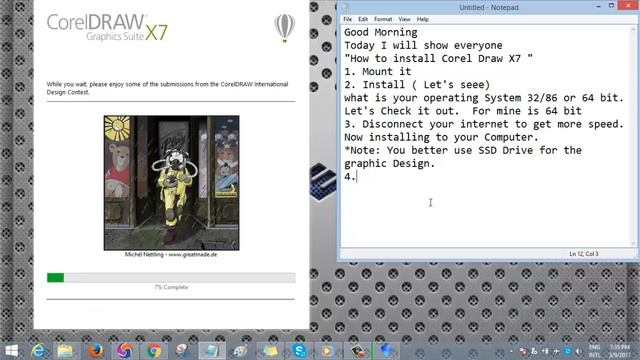Click the red round tray icon
640x360 pixels.
(523, 351)
